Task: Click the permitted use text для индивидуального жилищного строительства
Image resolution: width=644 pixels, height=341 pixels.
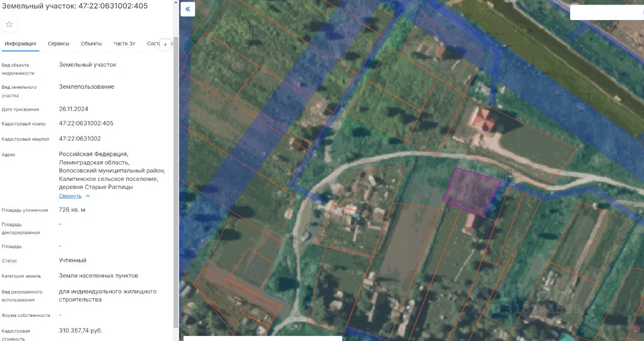Action: (108, 295)
